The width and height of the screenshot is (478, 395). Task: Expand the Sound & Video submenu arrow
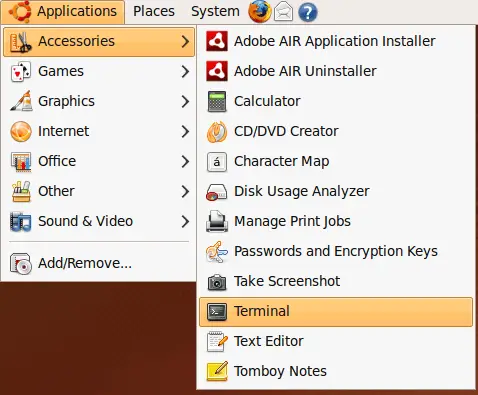185,221
